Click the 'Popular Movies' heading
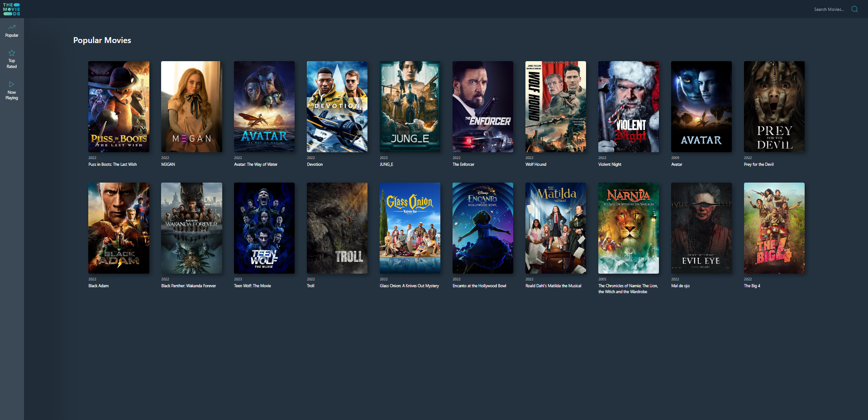868x420 pixels. (x=102, y=40)
